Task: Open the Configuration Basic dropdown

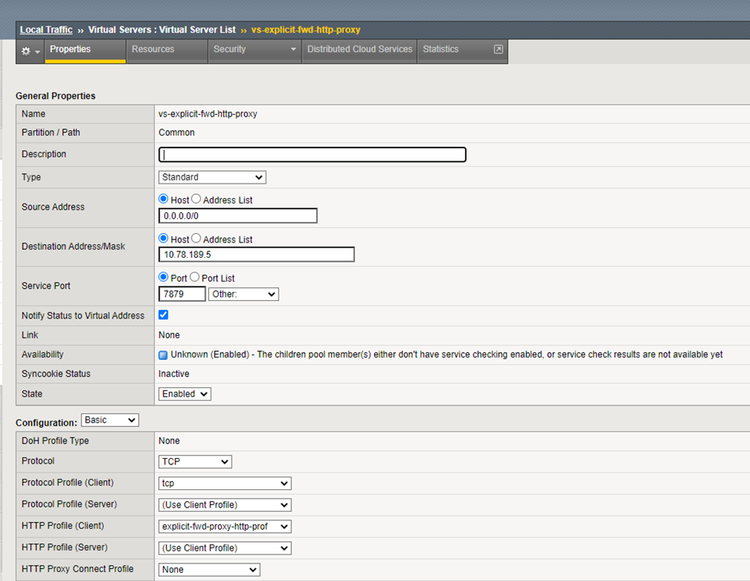Action: 109,421
